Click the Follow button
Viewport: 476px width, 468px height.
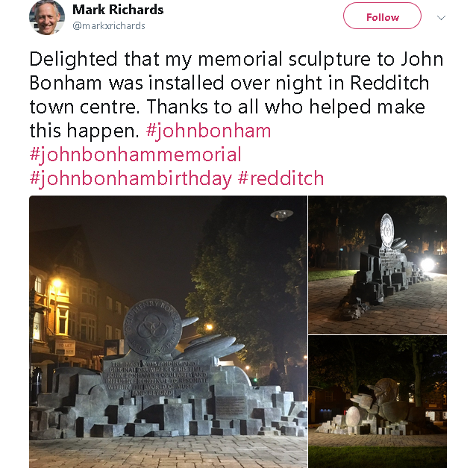pyautogui.click(x=382, y=16)
